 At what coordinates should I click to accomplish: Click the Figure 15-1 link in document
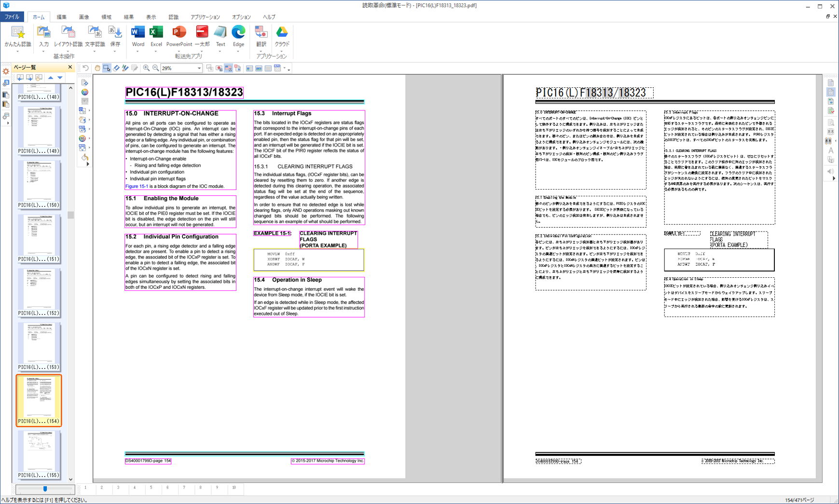tap(137, 186)
